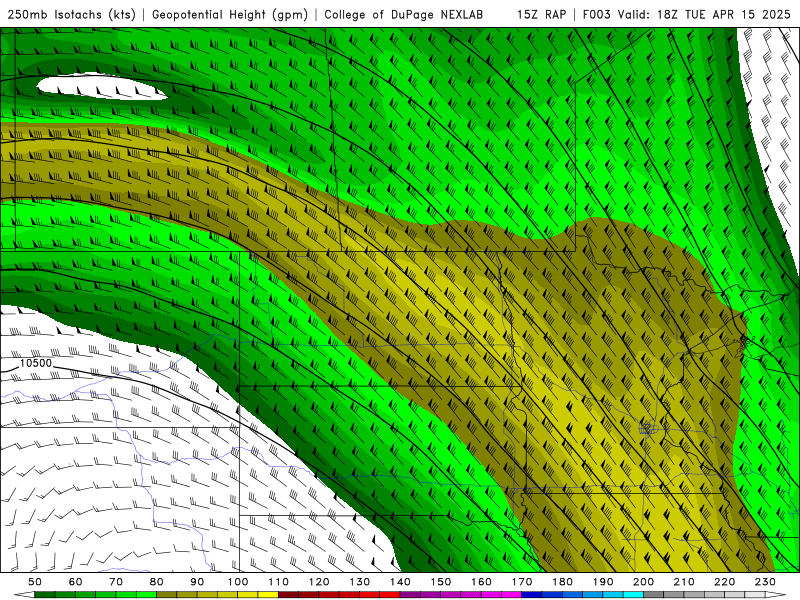Viewport: 800px width, 600px height.
Task: Click the 10500 height contour label
Action: click(36, 363)
